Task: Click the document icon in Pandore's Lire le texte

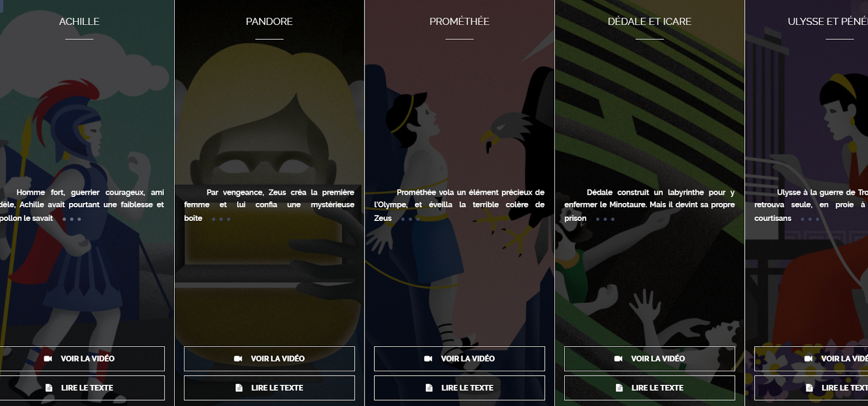Action: click(x=239, y=388)
